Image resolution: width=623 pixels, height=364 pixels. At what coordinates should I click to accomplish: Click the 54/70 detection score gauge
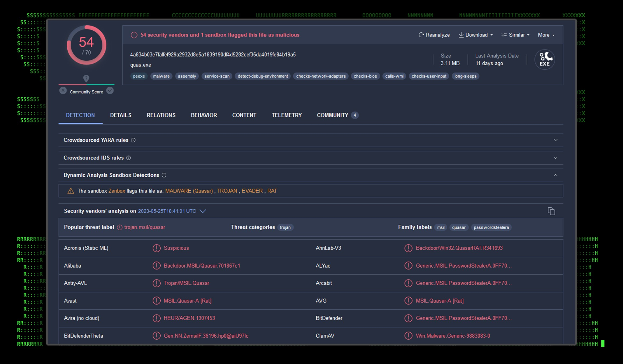coord(86,45)
